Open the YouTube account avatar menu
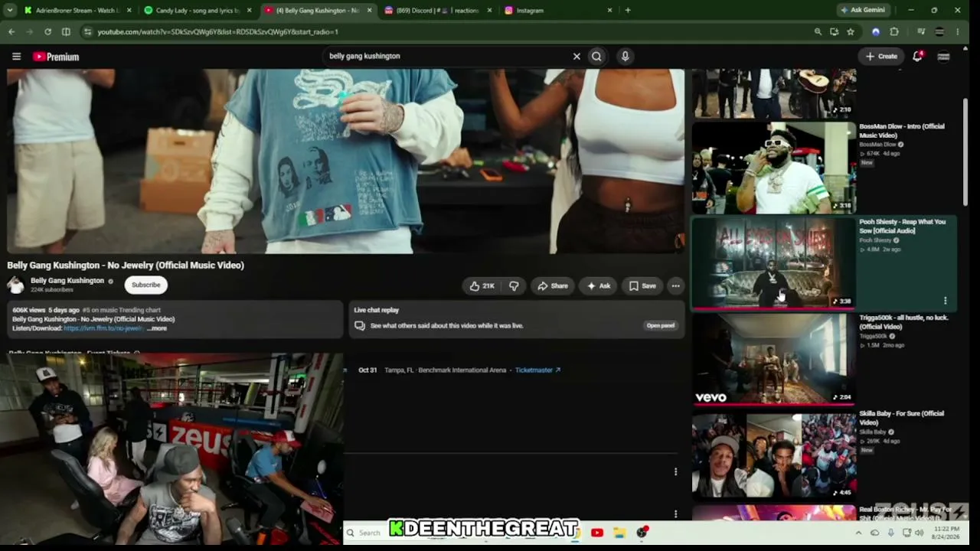Viewport: 980px width, 551px height. pyautogui.click(x=944, y=56)
